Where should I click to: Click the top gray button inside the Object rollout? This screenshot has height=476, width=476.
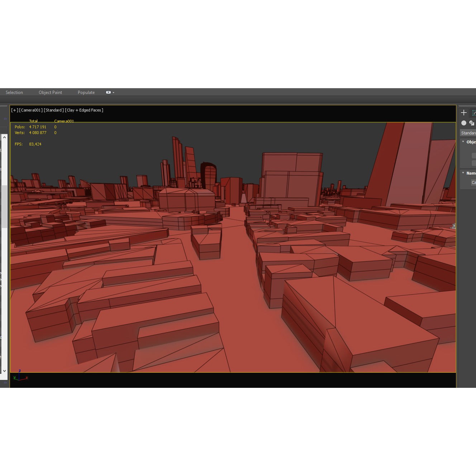point(474,156)
